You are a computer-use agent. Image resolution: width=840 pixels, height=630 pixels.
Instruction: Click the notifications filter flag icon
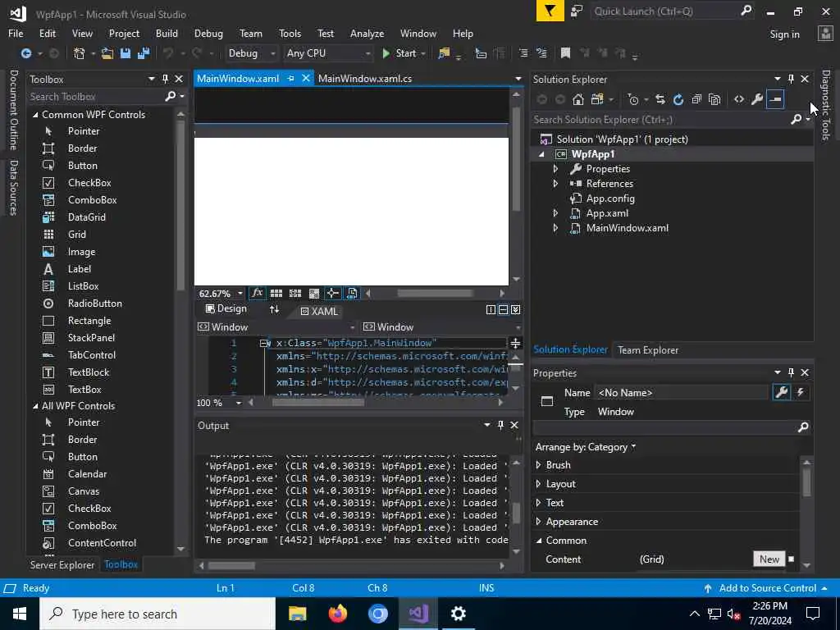click(x=550, y=11)
